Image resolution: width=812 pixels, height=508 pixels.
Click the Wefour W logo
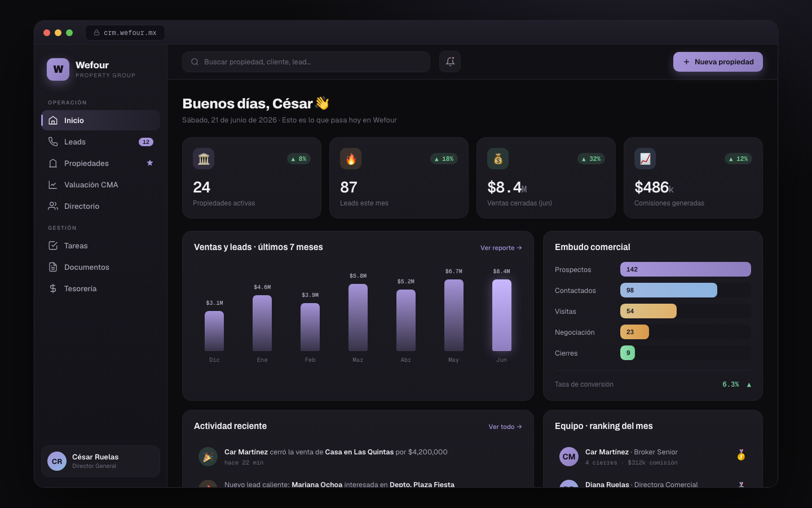pyautogui.click(x=58, y=69)
